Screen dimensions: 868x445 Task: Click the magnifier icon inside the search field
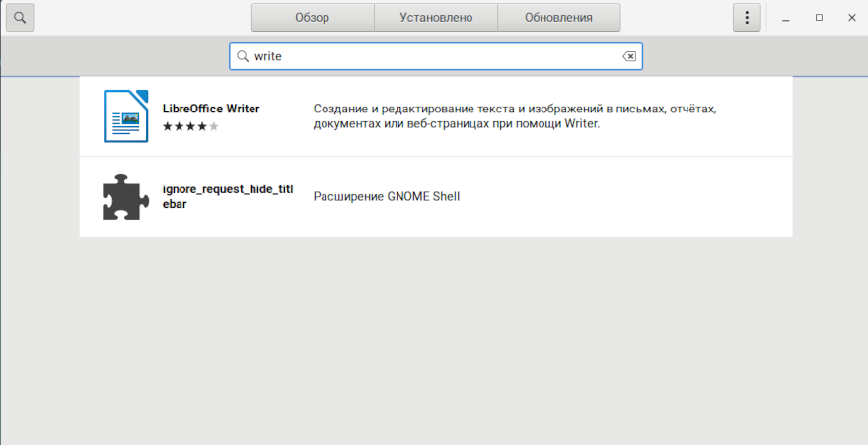[243, 57]
